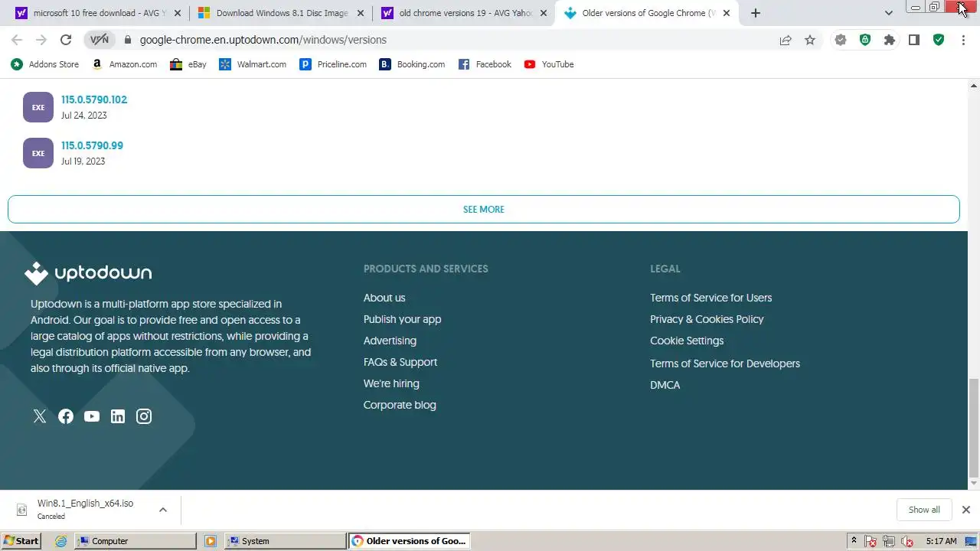Open Facebook bookmark
The image size is (980, 551).
(485, 64)
